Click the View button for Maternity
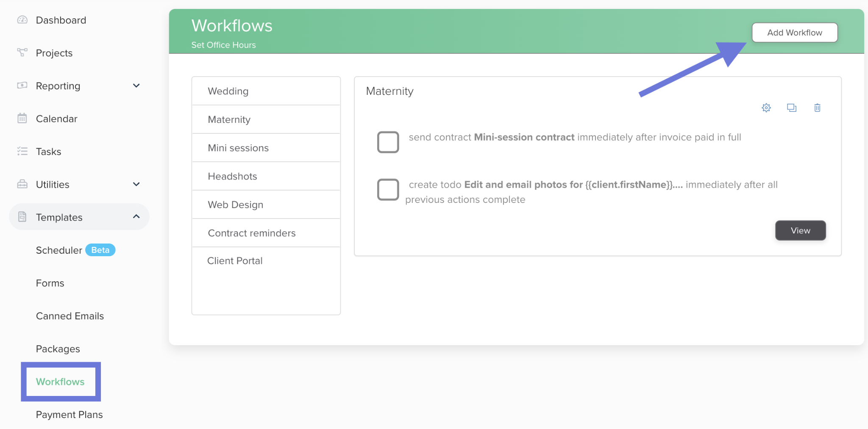The height and width of the screenshot is (429, 868). (801, 230)
